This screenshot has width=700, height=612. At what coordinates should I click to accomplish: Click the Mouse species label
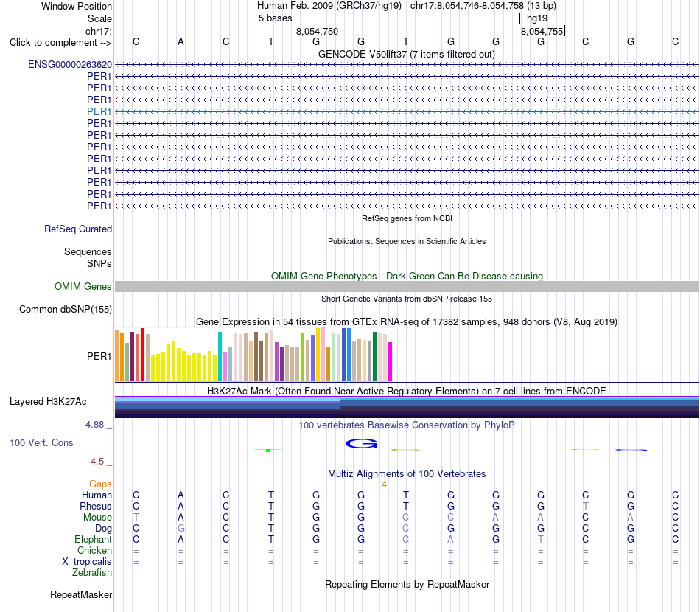coord(97,518)
